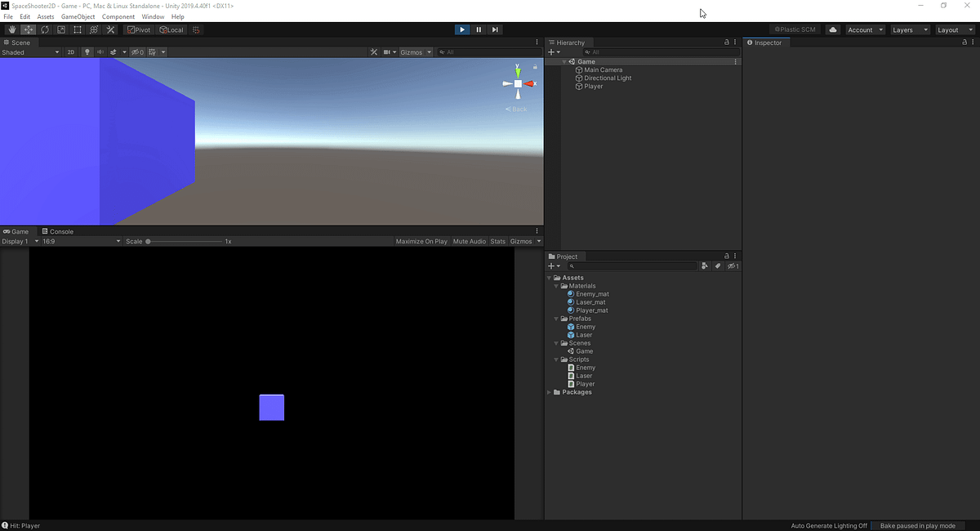Click the step frame icon
This screenshot has width=980, height=531.
point(495,29)
